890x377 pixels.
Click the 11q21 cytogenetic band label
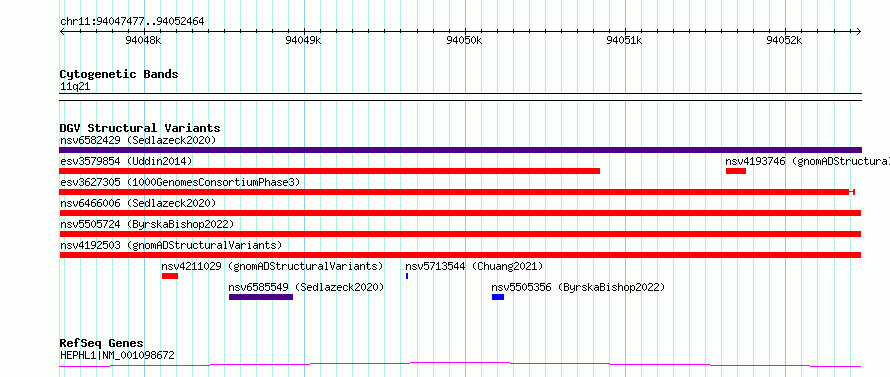tap(75, 87)
